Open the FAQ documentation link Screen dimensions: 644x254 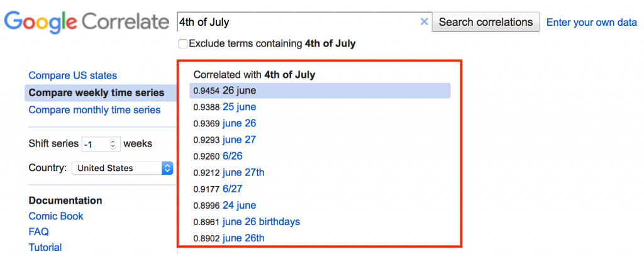coord(38,232)
